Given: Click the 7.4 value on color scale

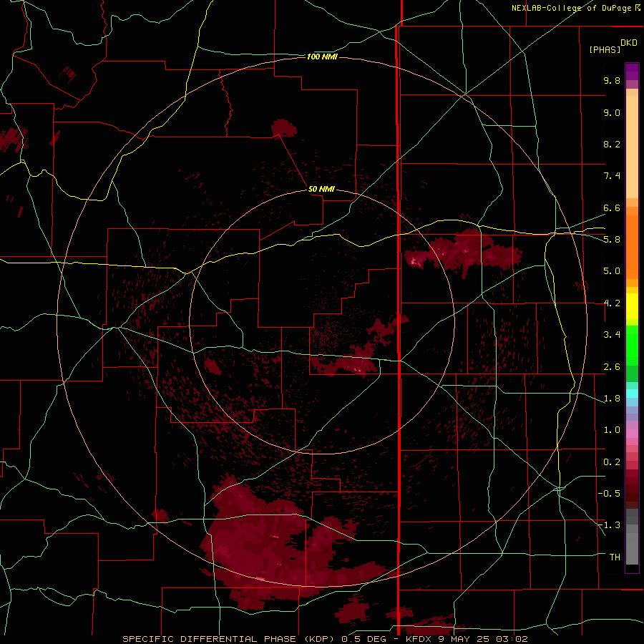Looking at the screenshot, I should [612, 176].
